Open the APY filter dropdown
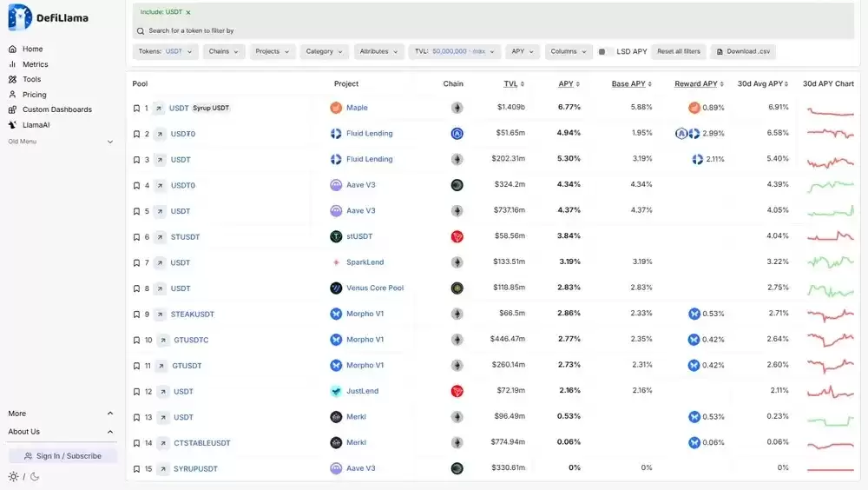 [522, 51]
